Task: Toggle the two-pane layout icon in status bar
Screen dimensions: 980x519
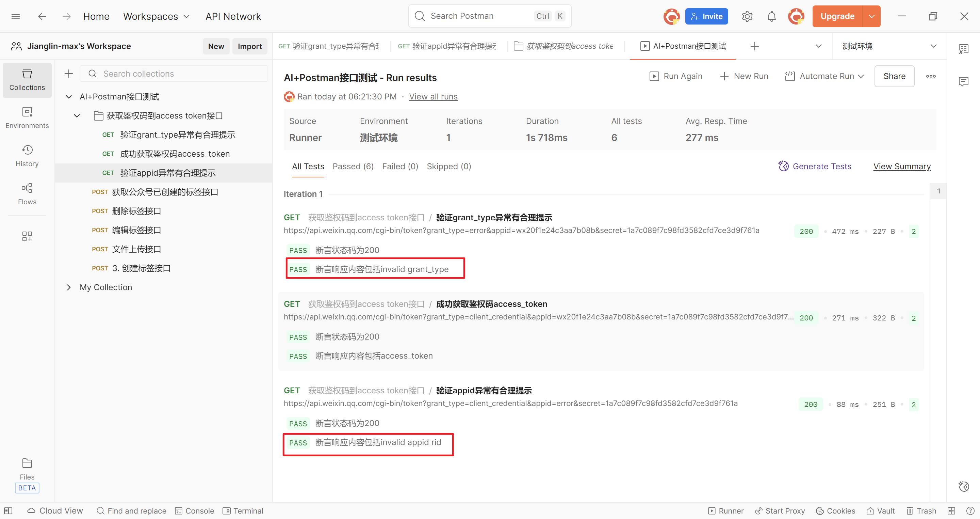Action: pyautogui.click(x=951, y=510)
